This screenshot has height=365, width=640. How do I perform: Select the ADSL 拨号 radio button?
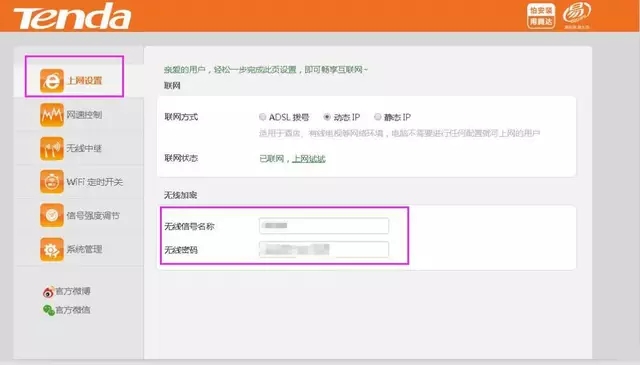pos(262,117)
